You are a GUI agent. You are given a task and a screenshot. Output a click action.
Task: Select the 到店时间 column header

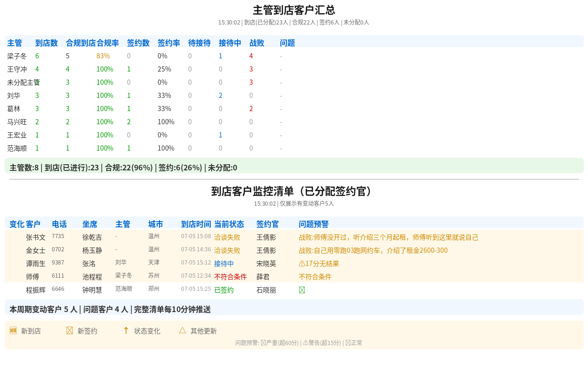(196, 224)
